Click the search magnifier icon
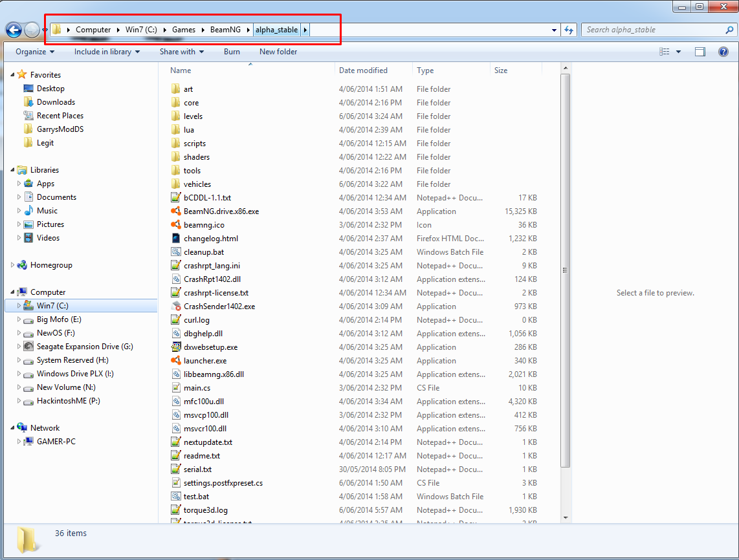The image size is (739, 560). (x=729, y=30)
